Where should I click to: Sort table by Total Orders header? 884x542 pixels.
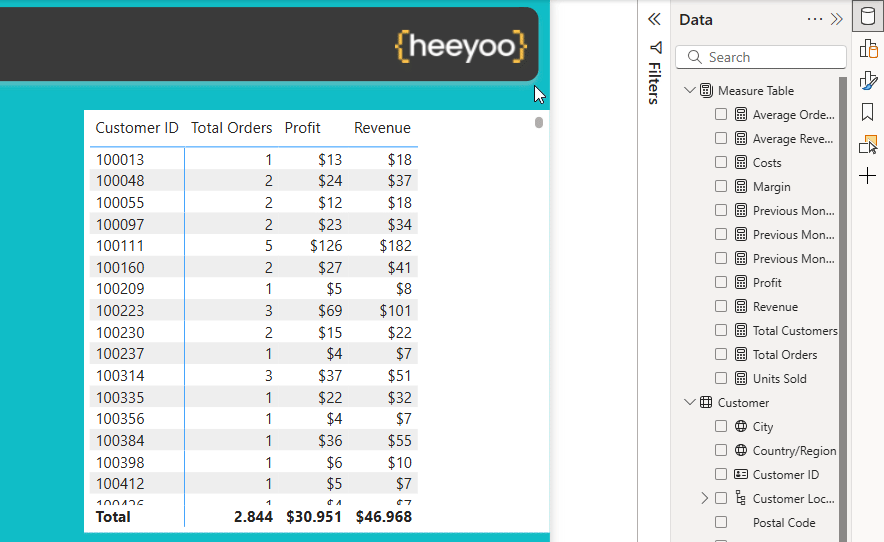(x=232, y=128)
